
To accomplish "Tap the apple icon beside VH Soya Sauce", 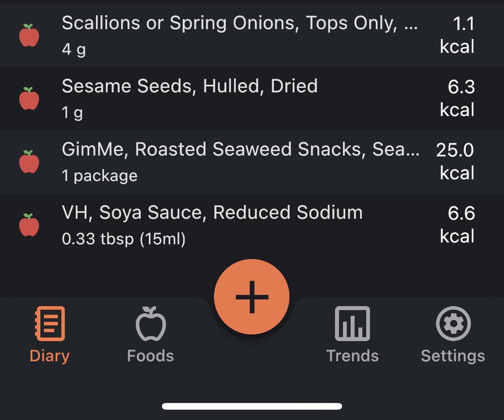I will (x=29, y=225).
